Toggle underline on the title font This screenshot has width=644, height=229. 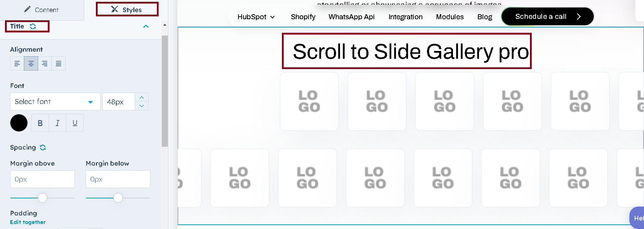coord(75,123)
